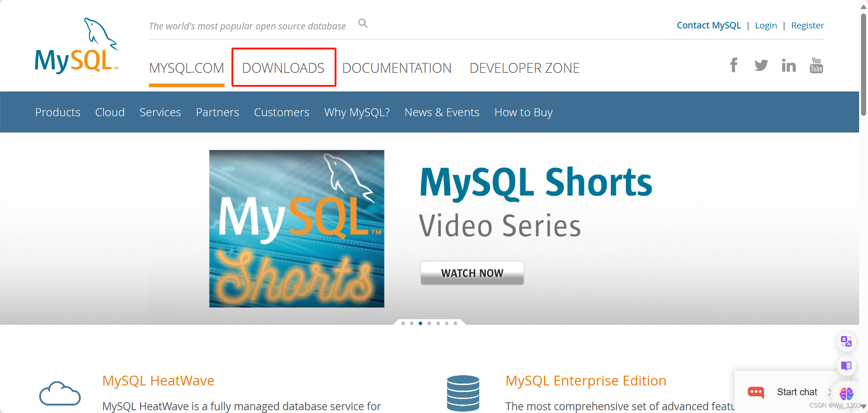Screen dimensions: 868x413
Task: Click the HeatWave cloud icon
Action: 60,393
